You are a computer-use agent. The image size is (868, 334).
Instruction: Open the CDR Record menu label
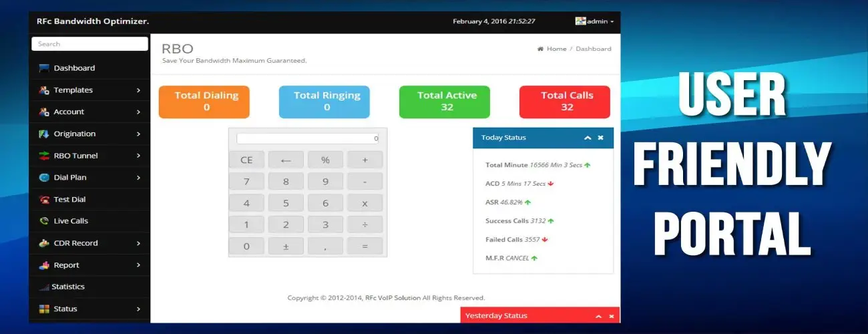pos(75,243)
